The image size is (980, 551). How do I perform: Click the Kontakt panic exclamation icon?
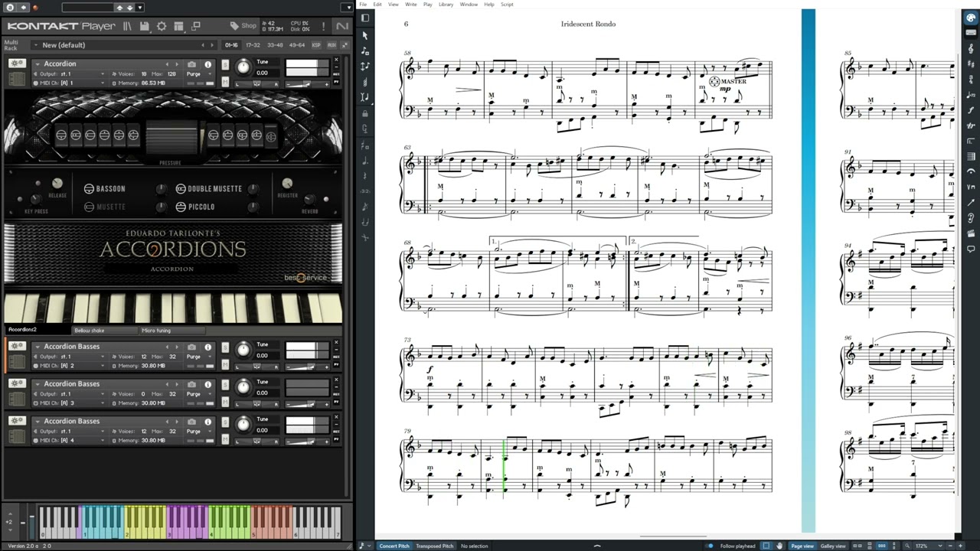coord(322,27)
